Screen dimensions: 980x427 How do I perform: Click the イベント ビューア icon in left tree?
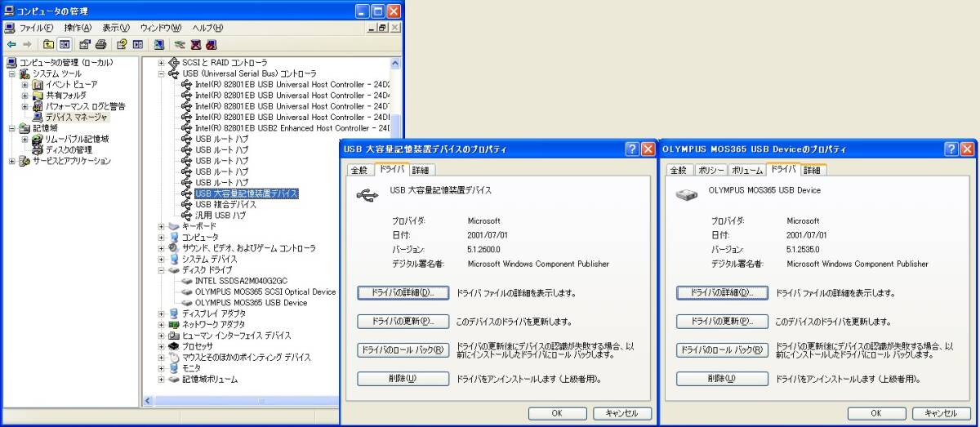(38, 84)
